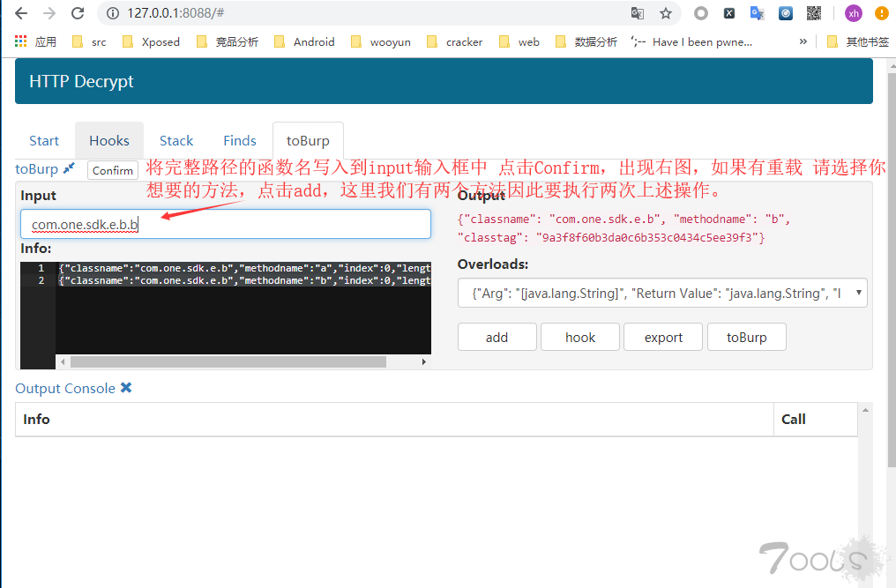Go back with the browser back arrow
The width and height of the screenshot is (896, 588).
(21, 13)
